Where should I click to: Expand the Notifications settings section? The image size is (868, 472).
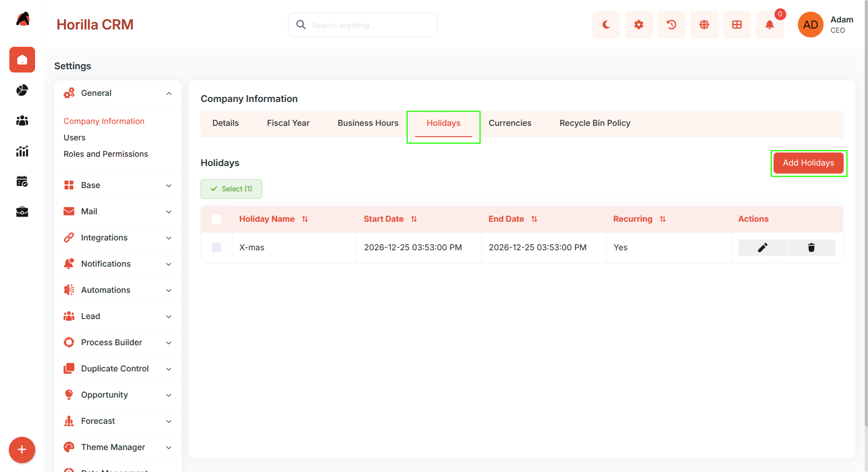tap(118, 264)
